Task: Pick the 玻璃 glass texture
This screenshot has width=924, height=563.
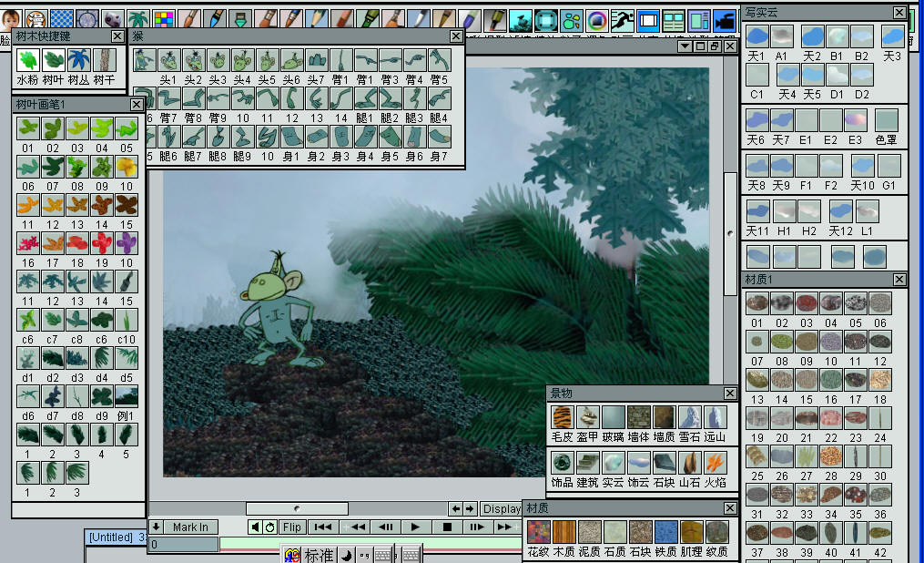Action: [614, 417]
